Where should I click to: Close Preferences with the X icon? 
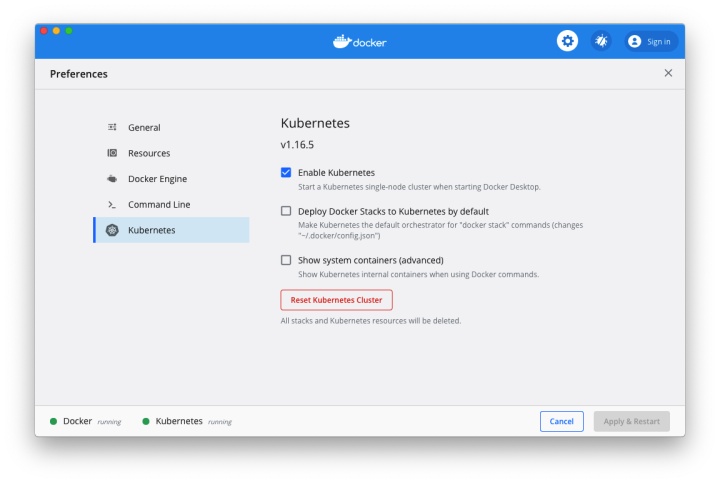(668, 73)
